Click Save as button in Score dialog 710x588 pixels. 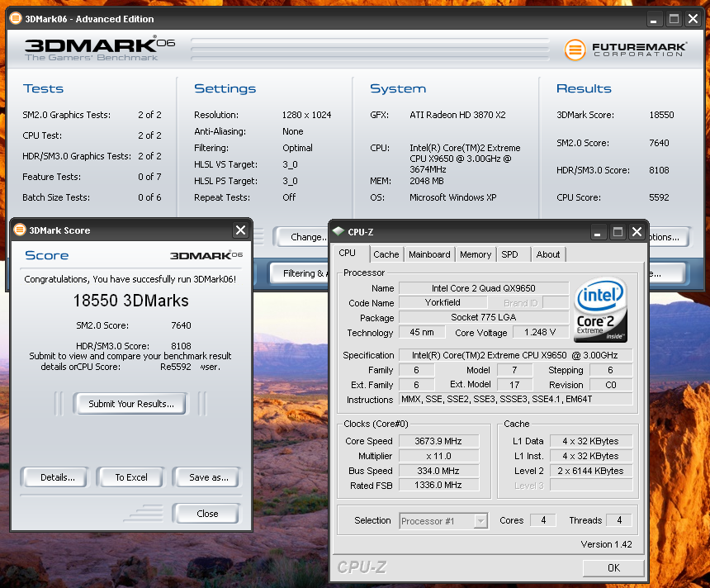(x=208, y=477)
